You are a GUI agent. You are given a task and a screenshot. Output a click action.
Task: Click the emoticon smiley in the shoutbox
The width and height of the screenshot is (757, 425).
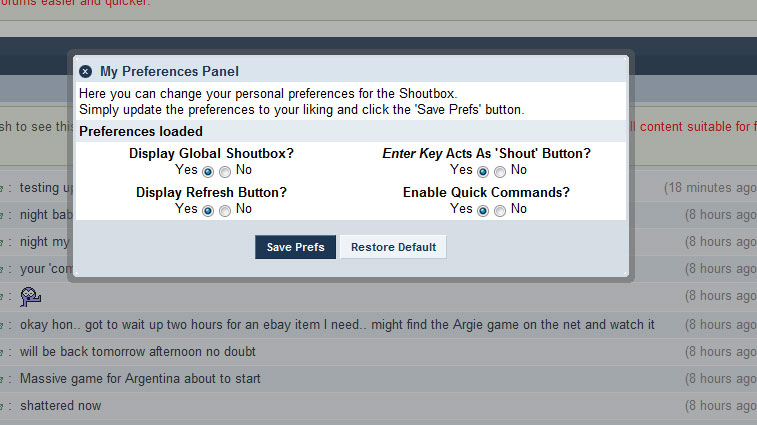30,297
